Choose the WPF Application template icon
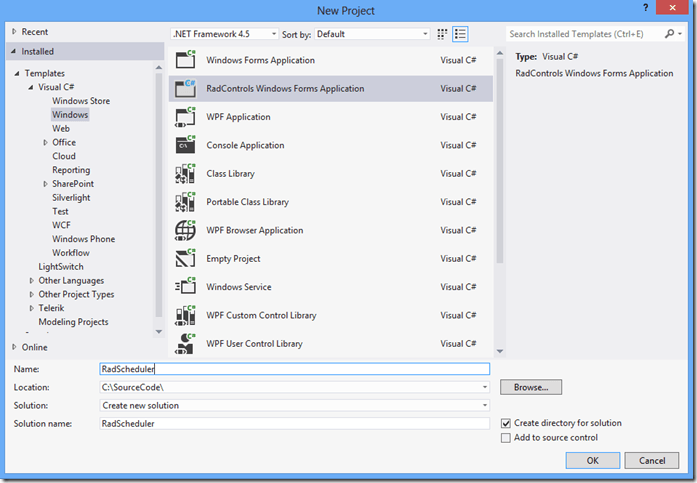The height and width of the screenshot is (483, 697). [x=185, y=117]
